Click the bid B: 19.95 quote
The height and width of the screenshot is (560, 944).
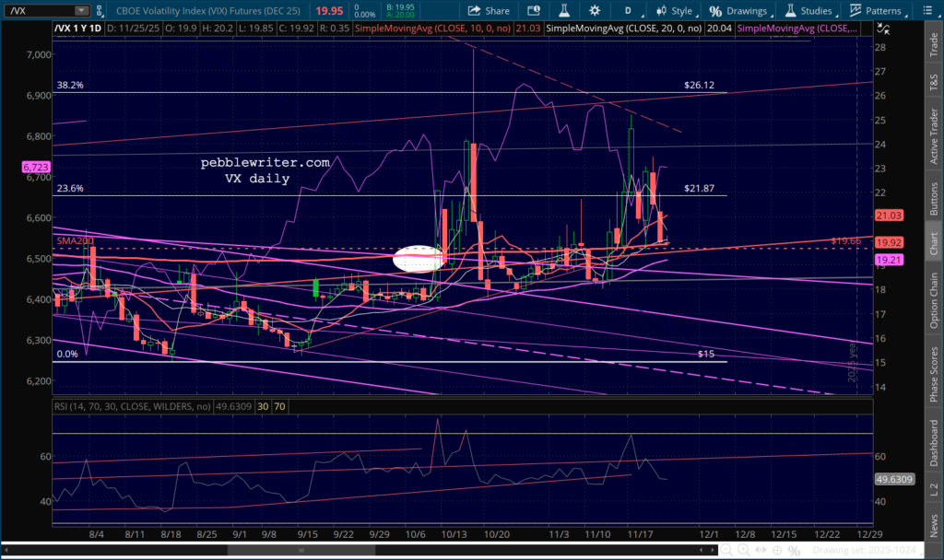[x=400, y=7]
